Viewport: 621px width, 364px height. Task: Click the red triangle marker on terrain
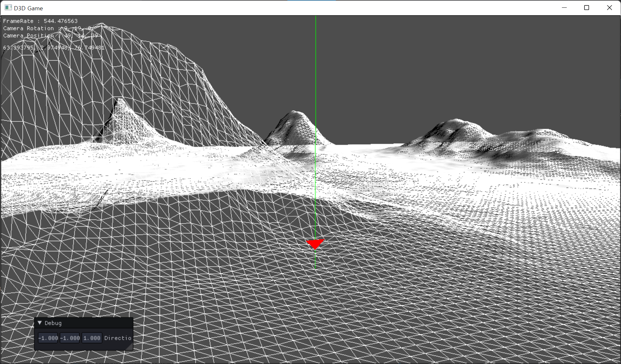(x=315, y=243)
